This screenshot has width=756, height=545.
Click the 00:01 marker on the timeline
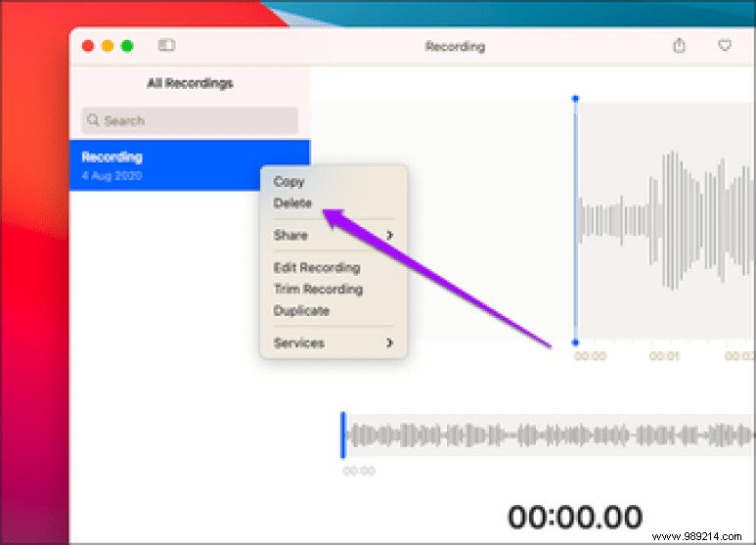coord(664,356)
